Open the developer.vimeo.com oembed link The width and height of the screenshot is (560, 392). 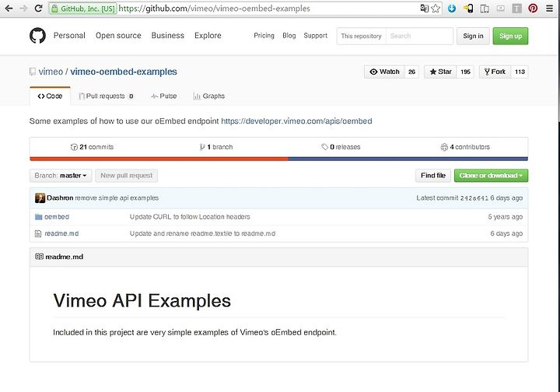[296, 121]
